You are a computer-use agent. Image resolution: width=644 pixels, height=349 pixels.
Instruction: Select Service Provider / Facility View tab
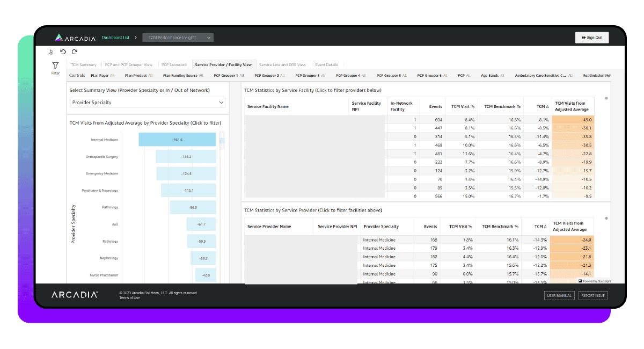point(223,64)
